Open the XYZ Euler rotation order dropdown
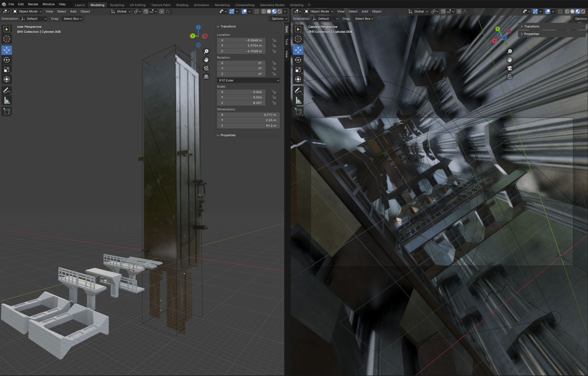This screenshot has height=376, width=588. (248, 80)
